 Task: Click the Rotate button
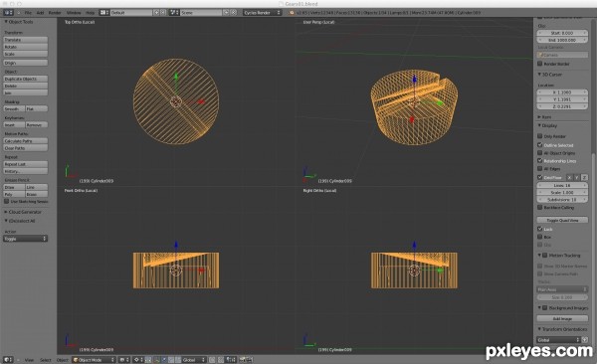(x=26, y=47)
